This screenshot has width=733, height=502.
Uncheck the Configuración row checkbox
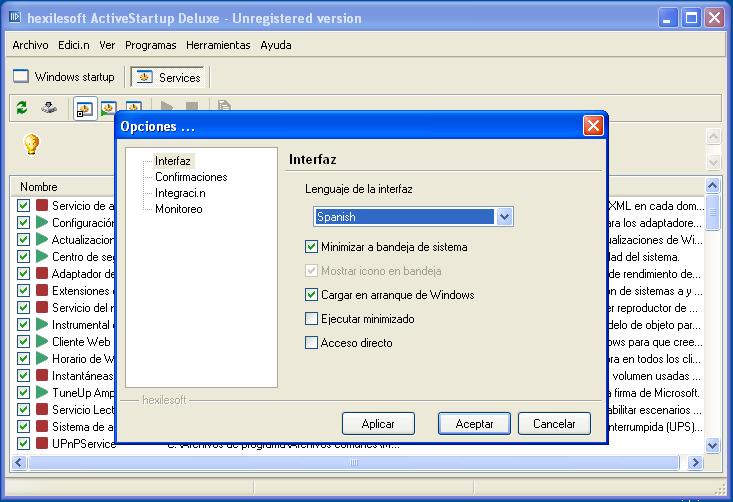coord(23,222)
